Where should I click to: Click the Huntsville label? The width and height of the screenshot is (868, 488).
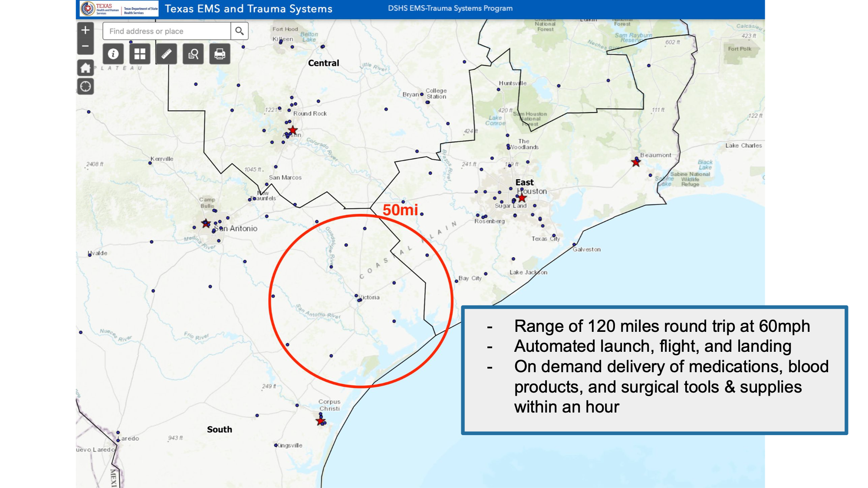[x=513, y=83]
